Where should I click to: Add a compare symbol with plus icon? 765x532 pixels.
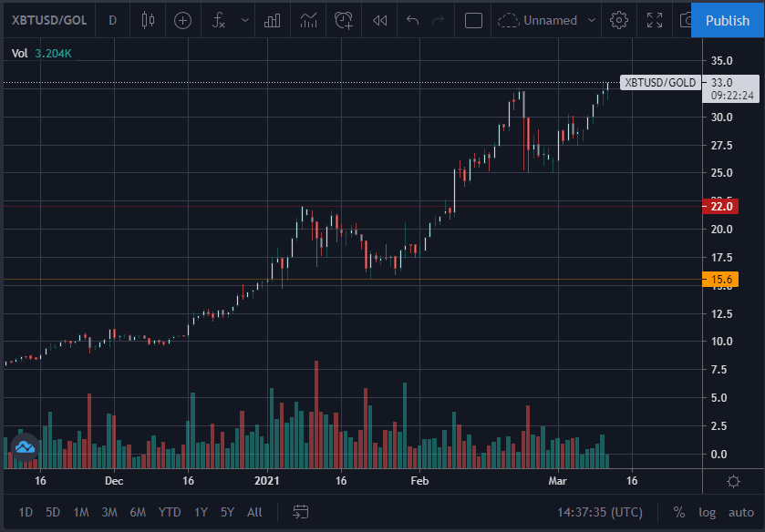(183, 20)
